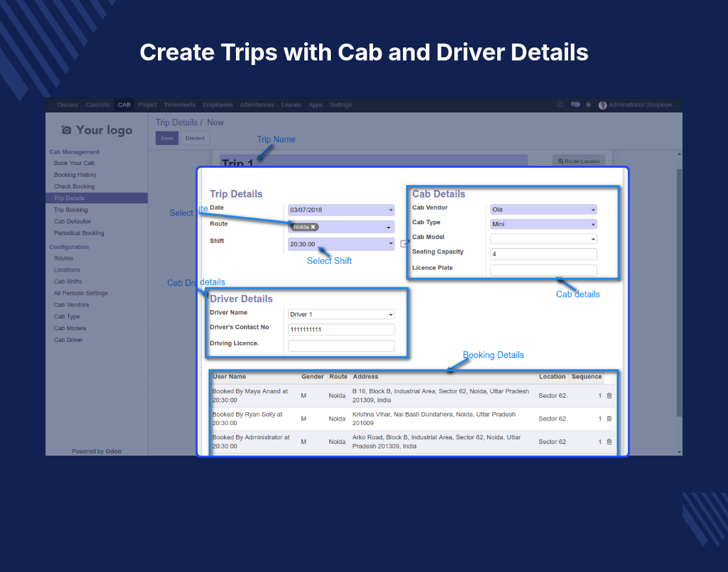This screenshot has width=728, height=572.
Task: Click the Your logo image
Action: [x=97, y=130]
